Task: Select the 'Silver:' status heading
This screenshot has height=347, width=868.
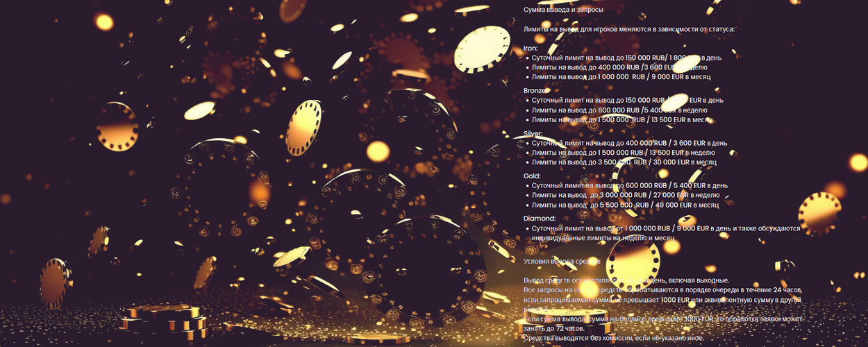Action: (x=533, y=133)
